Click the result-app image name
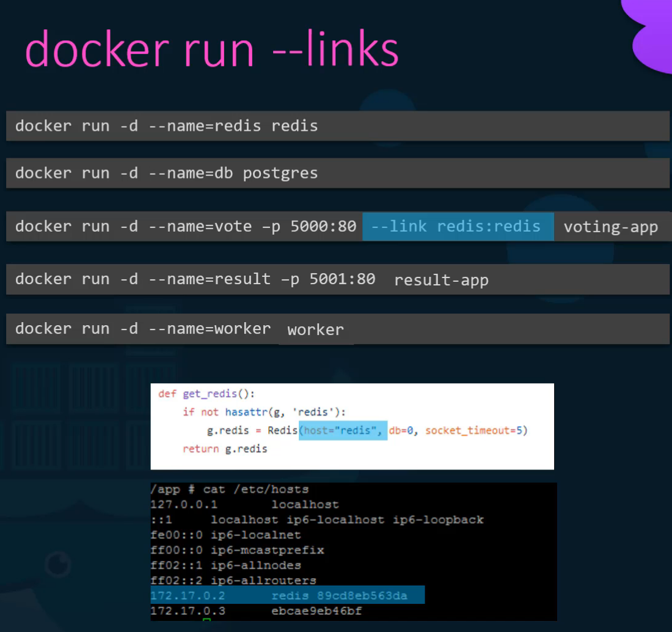Screen dimensions: 672x632 click(x=441, y=281)
